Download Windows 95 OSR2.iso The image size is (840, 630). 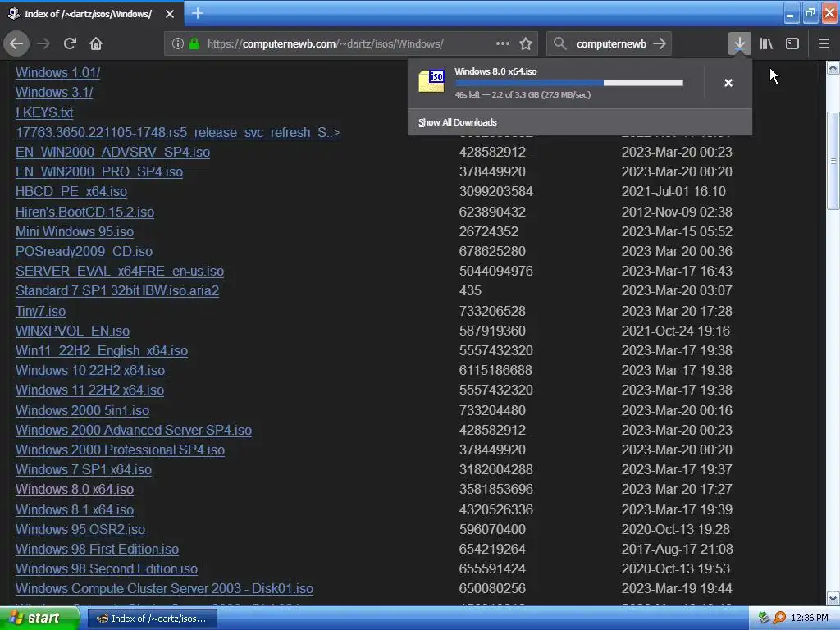coord(80,529)
